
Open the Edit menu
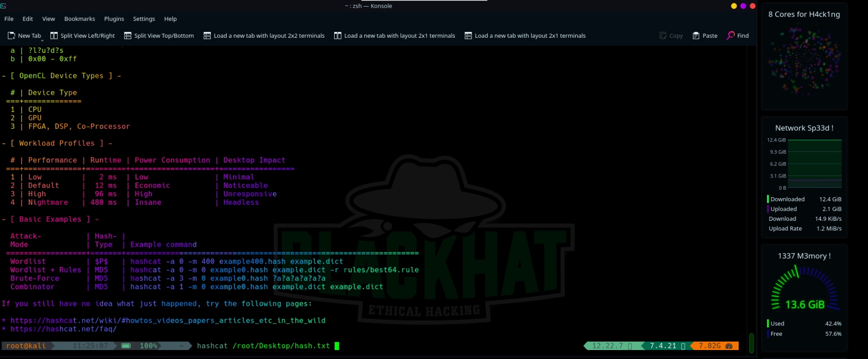[x=28, y=19]
